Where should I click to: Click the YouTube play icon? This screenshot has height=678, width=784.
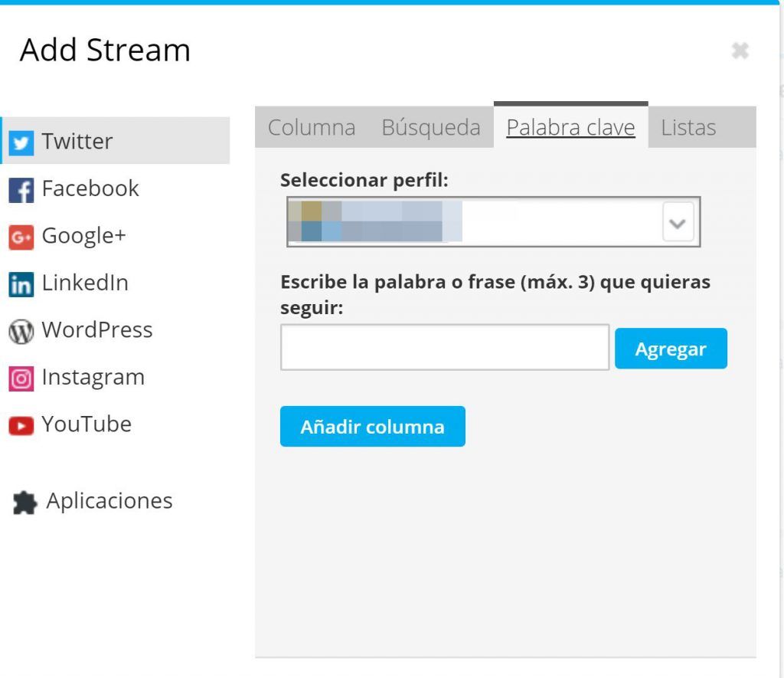[x=21, y=426]
